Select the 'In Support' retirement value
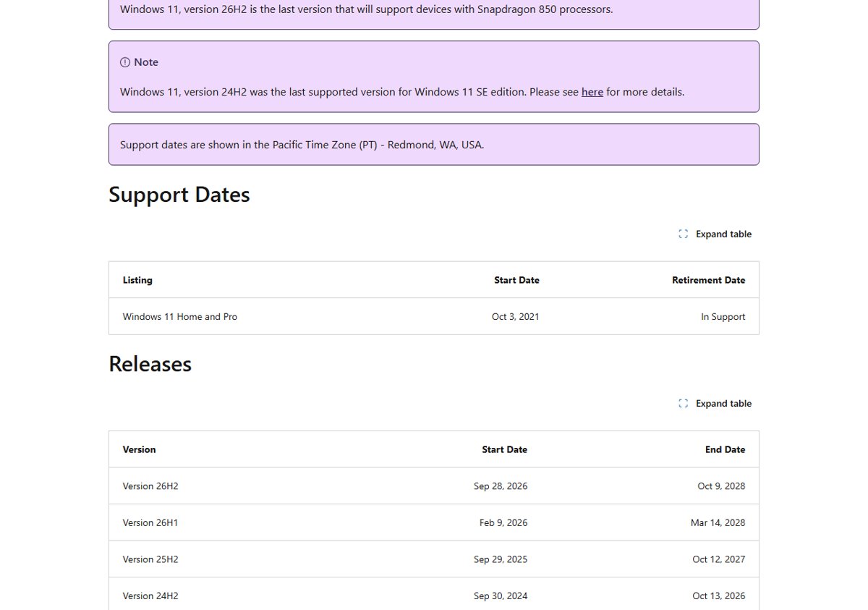Viewport: 868px width, 610px height. click(723, 316)
